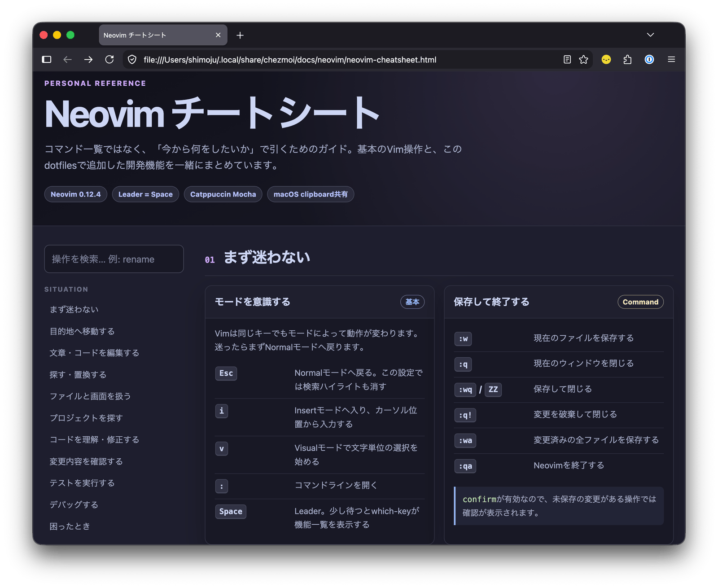Image resolution: width=718 pixels, height=588 pixels.
Task: Click the 現在のファイルを保存する description
Action: coord(583,338)
